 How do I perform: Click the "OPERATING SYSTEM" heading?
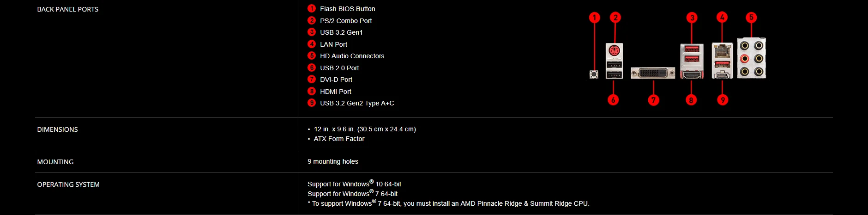click(x=68, y=184)
